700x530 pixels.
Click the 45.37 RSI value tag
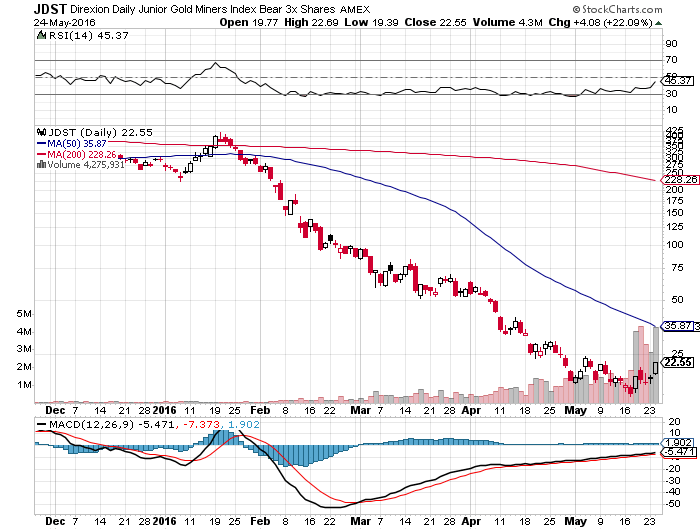click(x=677, y=80)
